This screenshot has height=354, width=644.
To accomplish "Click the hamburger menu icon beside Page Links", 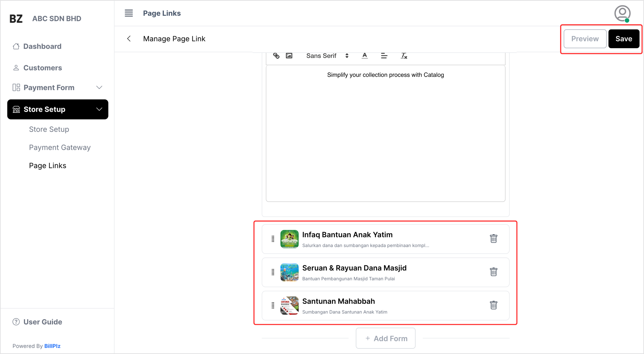I will [129, 13].
